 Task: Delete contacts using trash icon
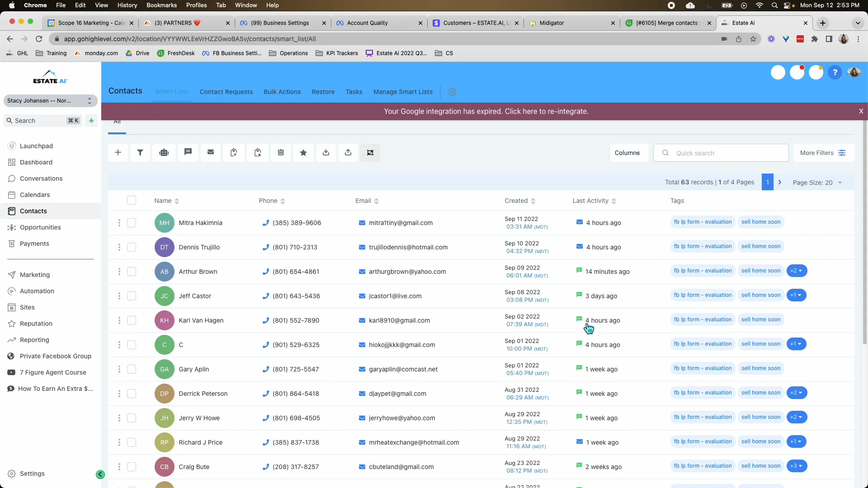tap(281, 153)
